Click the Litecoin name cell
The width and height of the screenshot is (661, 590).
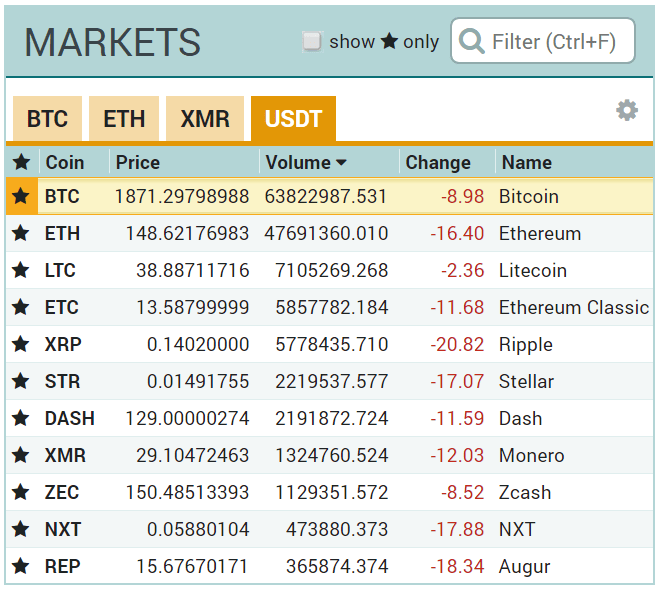(x=533, y=271)
